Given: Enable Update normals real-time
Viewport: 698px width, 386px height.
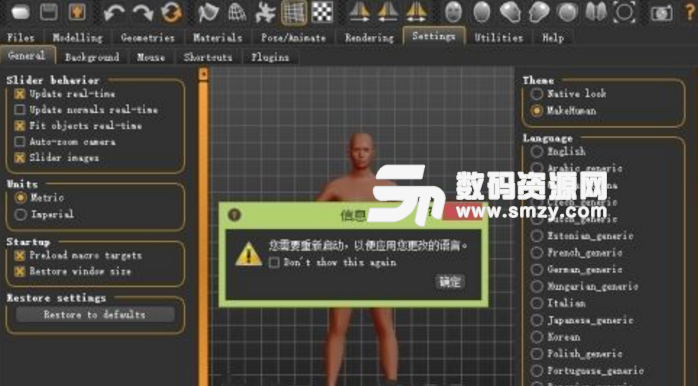Looking at the screenshot, I should [20, 110].
